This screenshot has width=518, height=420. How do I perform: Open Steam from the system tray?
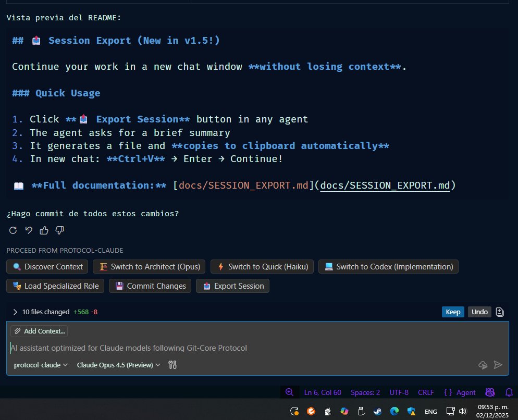(x=378, y=411)
